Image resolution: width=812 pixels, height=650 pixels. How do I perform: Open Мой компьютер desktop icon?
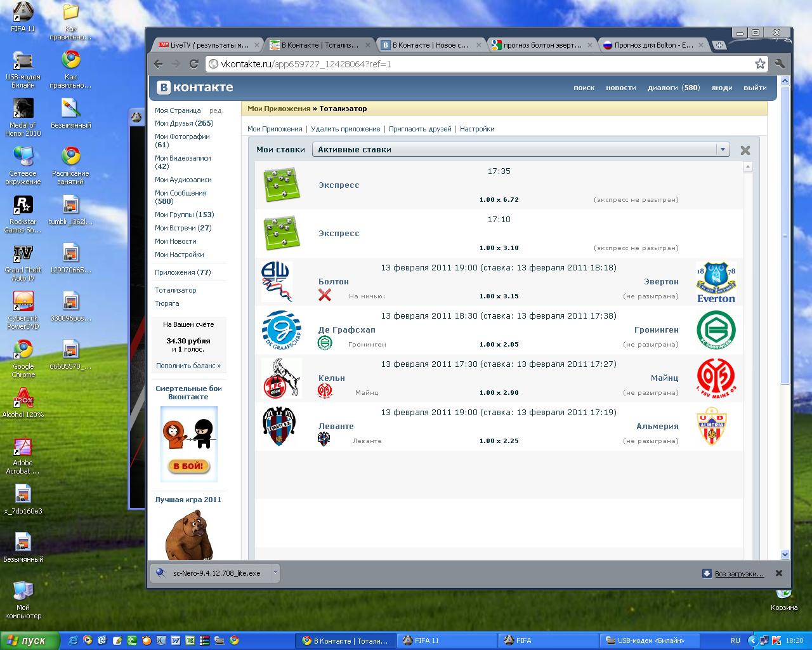coord(23,600)
